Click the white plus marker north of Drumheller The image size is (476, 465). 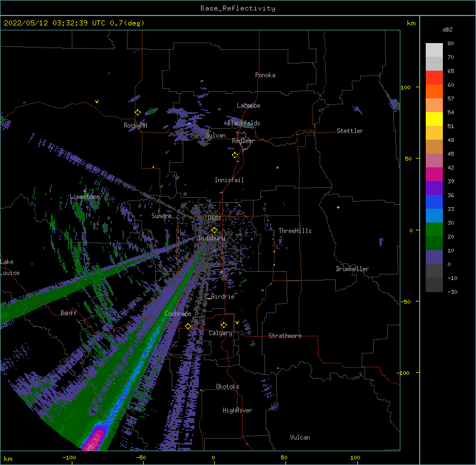pyautogui.click(x=338, y=207)
